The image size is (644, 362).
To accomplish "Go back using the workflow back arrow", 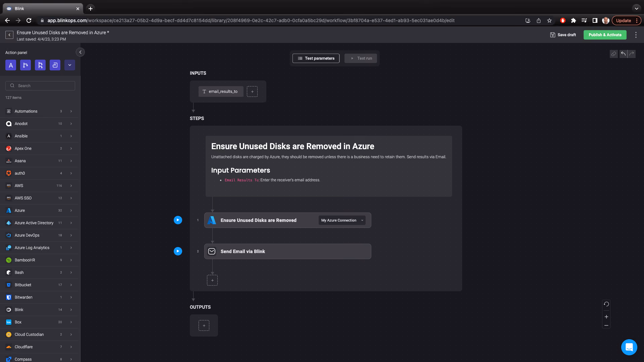I will tap(9, 35).
